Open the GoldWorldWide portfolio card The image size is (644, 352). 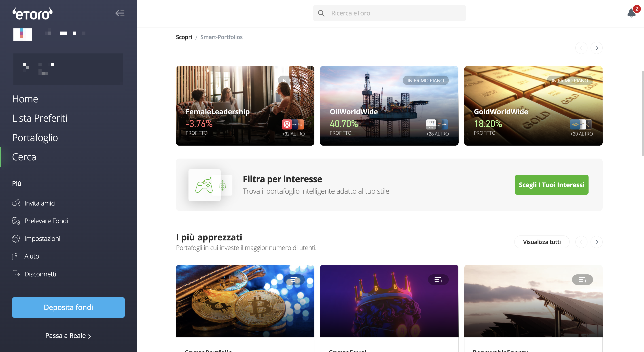tap(533, 106)
